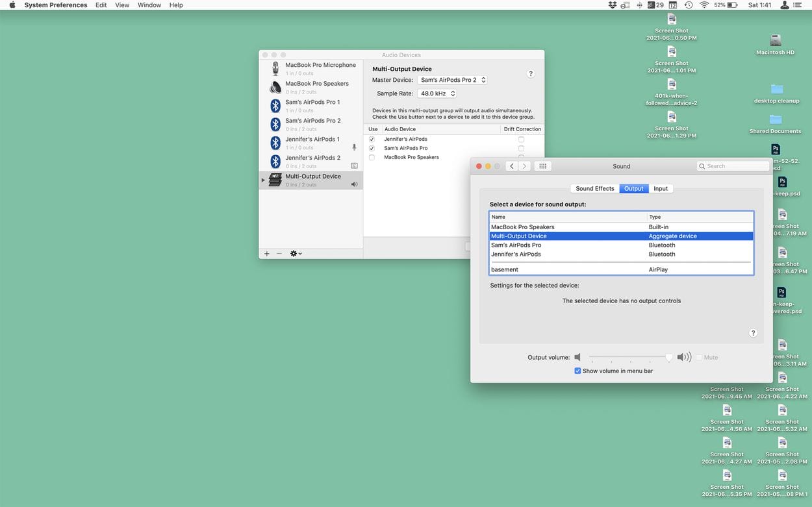
Task: Switch to the Sound Effects tab
Action: [x=594, y=188]
